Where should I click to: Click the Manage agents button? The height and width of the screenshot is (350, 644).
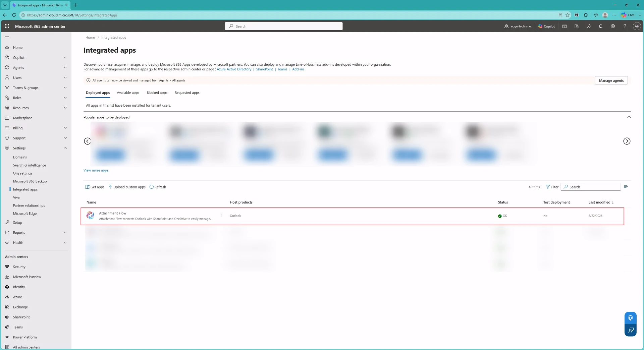click(x=611, y=80)
